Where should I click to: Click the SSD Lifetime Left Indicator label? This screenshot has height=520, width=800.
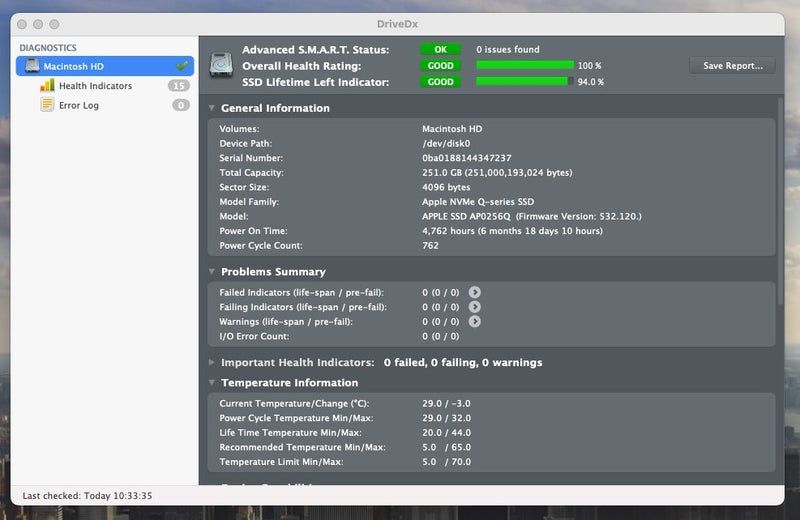coord(315,82)
